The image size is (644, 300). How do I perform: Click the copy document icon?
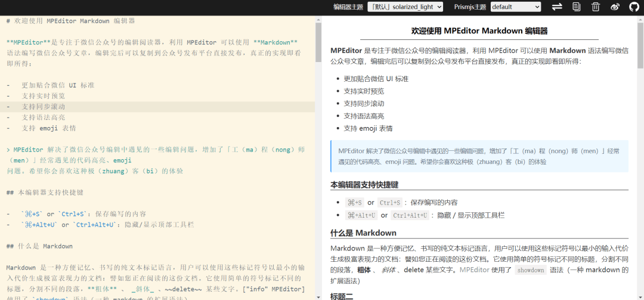pos(577,7)
